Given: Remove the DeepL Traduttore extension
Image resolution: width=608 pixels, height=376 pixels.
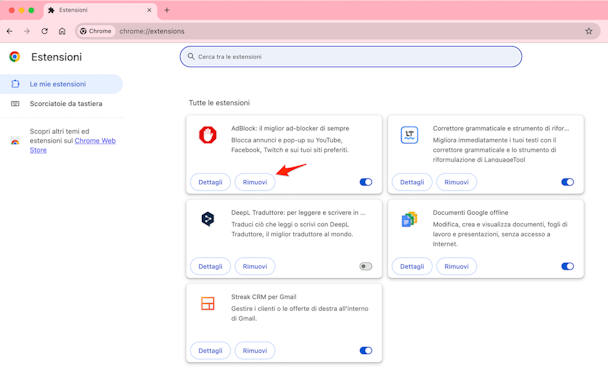Looking at the screenshot, I should click(x=255, y=266).
